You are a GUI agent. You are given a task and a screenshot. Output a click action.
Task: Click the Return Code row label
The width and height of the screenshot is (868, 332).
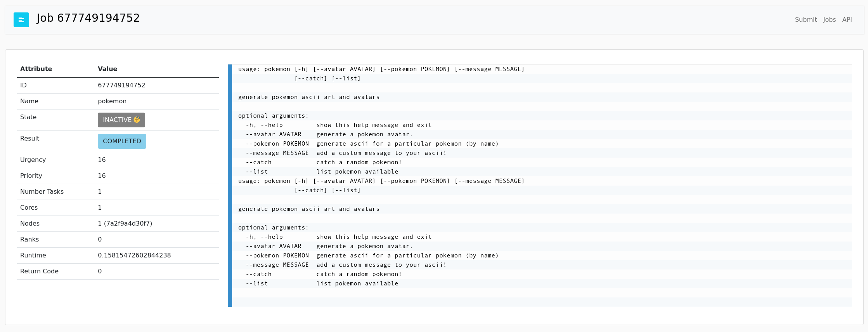click(39, 271)
